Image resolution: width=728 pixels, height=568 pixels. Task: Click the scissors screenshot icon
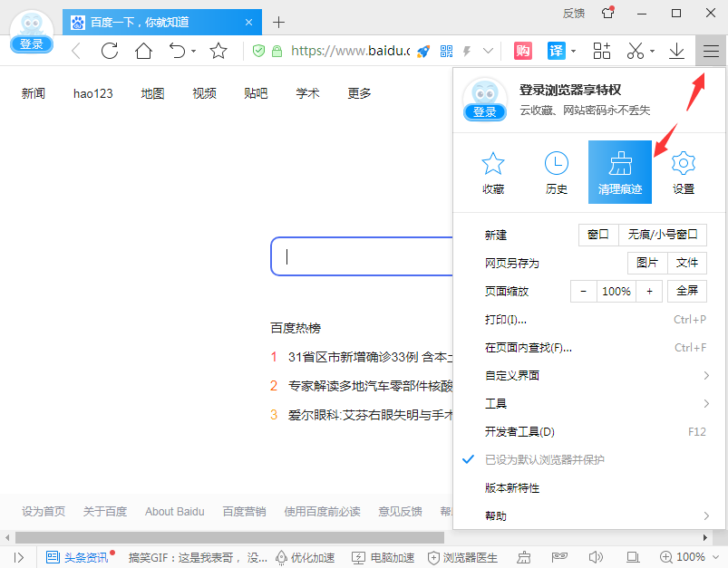[636, 51]
